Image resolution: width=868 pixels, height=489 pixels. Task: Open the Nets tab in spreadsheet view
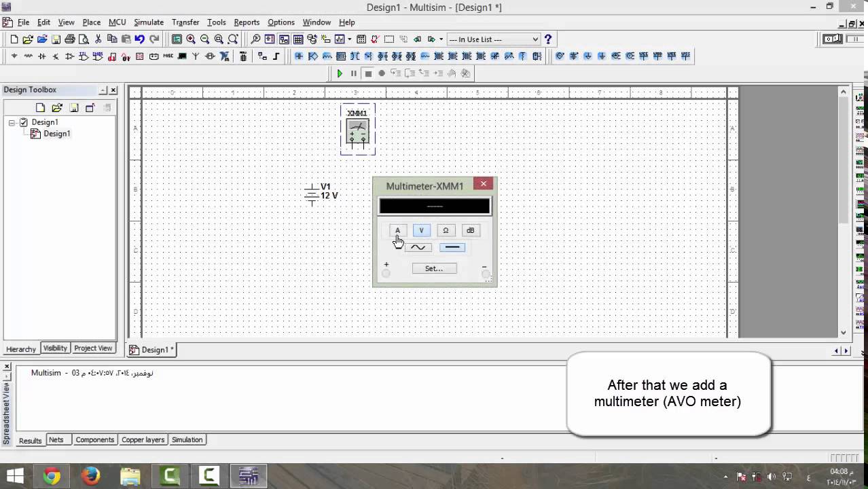click(x=56, y=440)
